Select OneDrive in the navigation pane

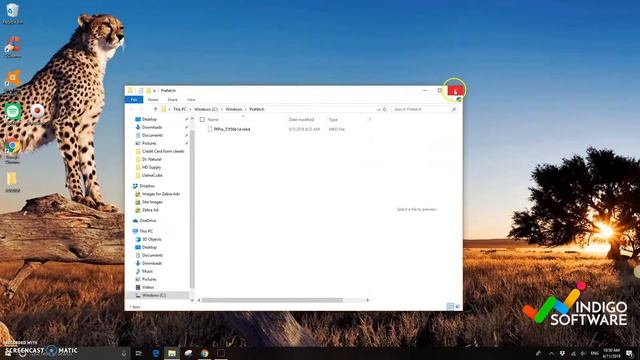148,220
